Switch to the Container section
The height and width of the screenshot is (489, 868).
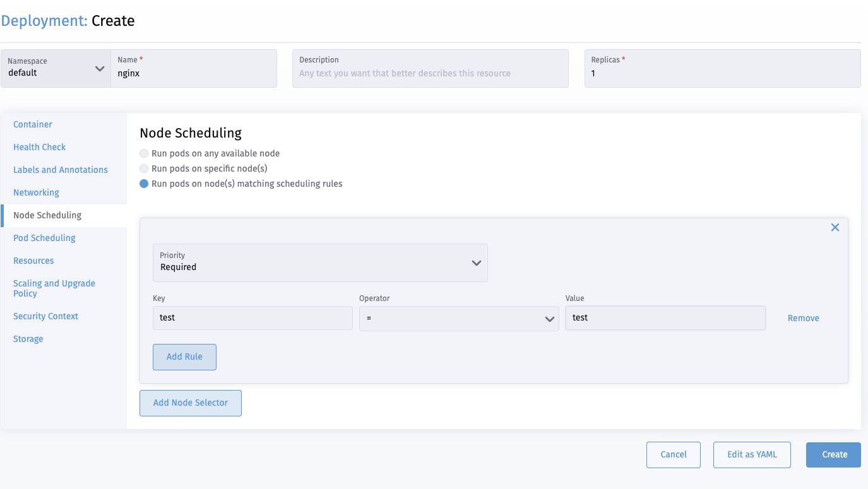(x=32, y=124)
